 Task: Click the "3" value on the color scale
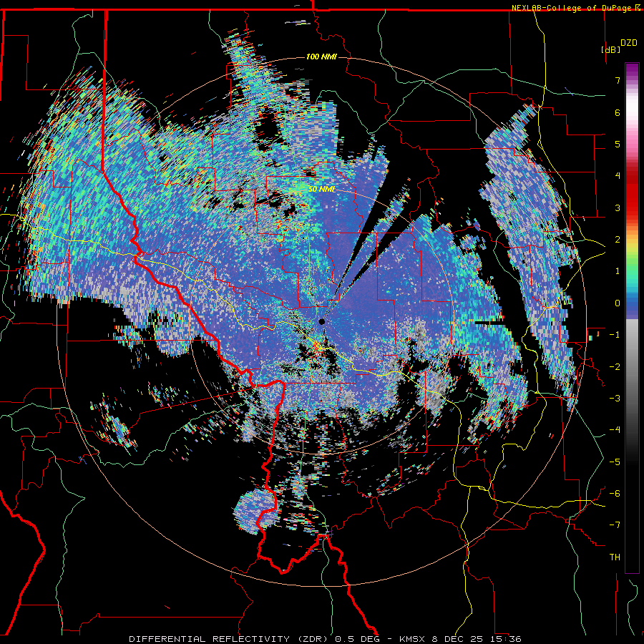click(x=618, y=208)
